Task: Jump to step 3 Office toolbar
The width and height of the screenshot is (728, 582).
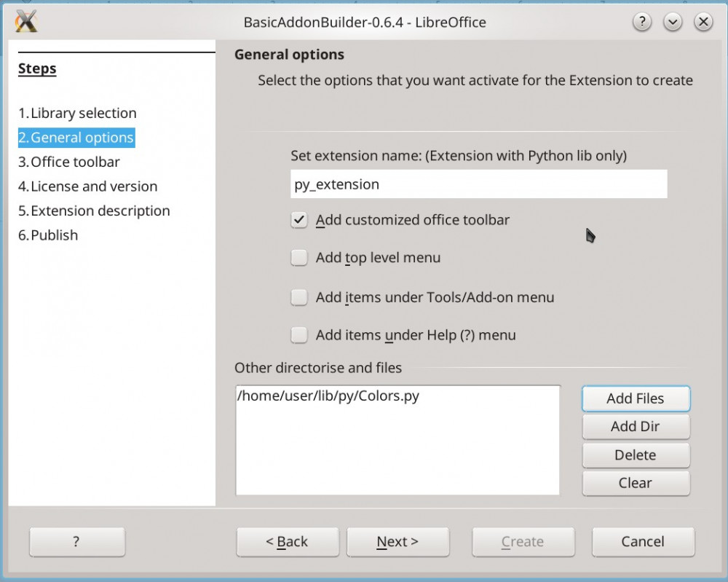Action: tap(68, 162)
